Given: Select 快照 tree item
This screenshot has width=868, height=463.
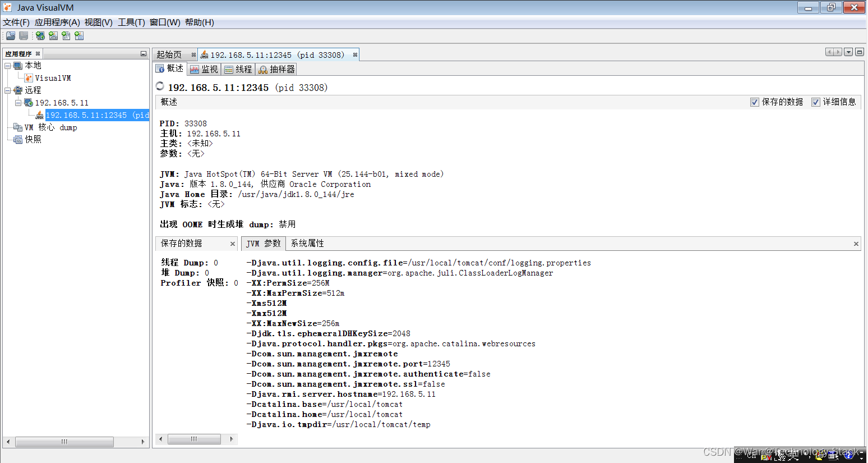Looking at the screenshot, I should click(33, 139).
